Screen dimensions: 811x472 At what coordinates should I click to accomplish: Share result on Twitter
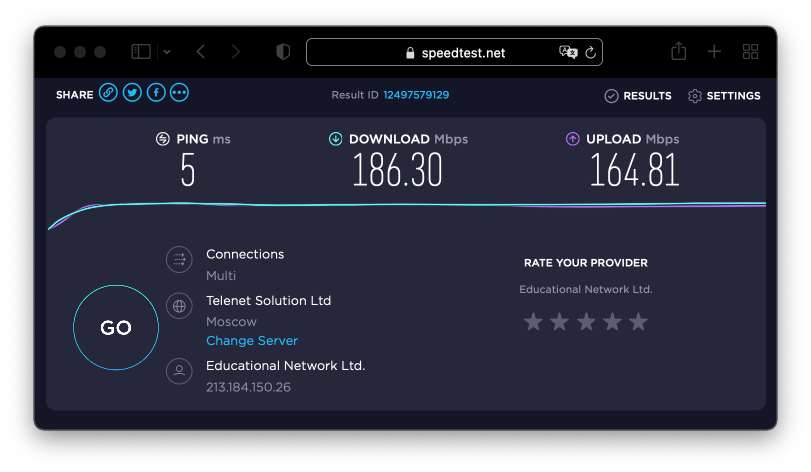point(132,93)
